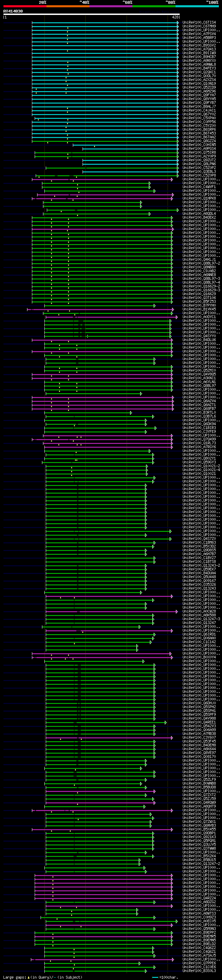The image size is (222, 980).
Task: Click the UniRef100_C0HIN5 label
Action: pyautogui.click(x=199, y=145)
